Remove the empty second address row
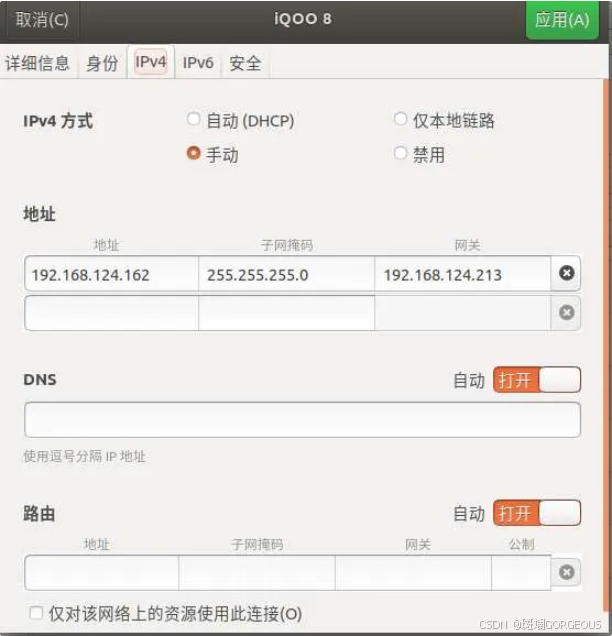The image size is (612, 636). (566, 313)
